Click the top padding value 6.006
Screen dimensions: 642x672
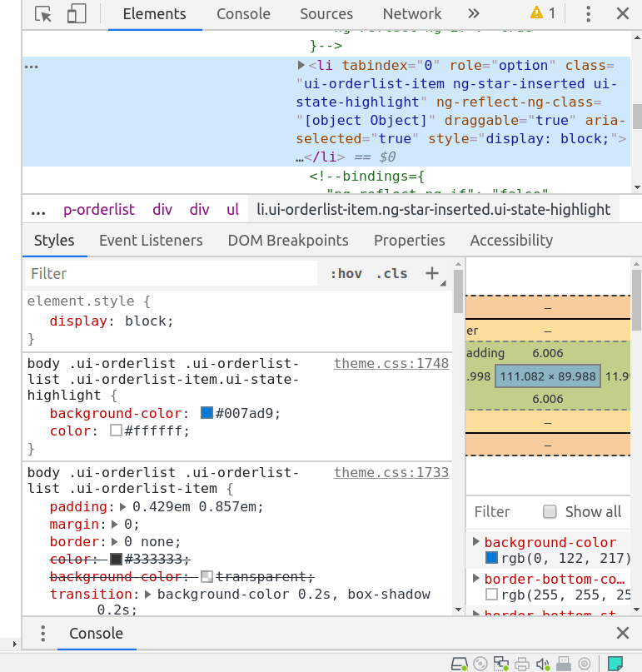click(548, 353)
